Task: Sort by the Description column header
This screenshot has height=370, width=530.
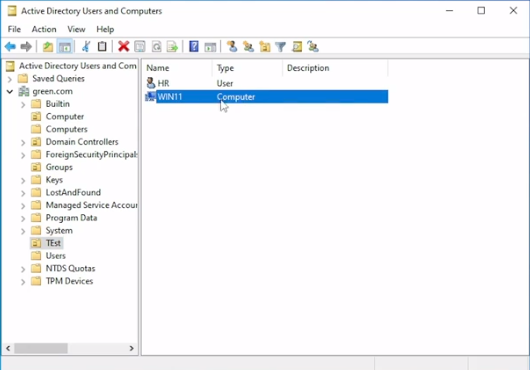Action: point(335,68)
